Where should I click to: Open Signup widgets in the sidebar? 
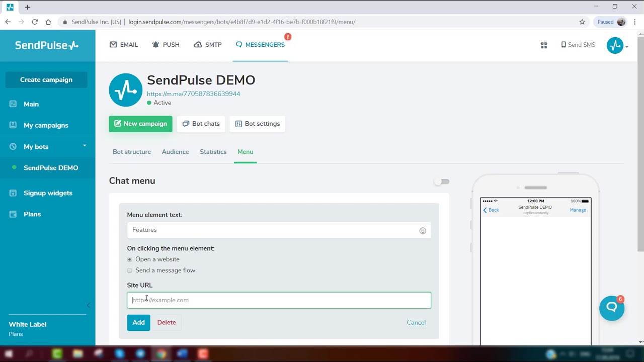click(x=48, y=193)
